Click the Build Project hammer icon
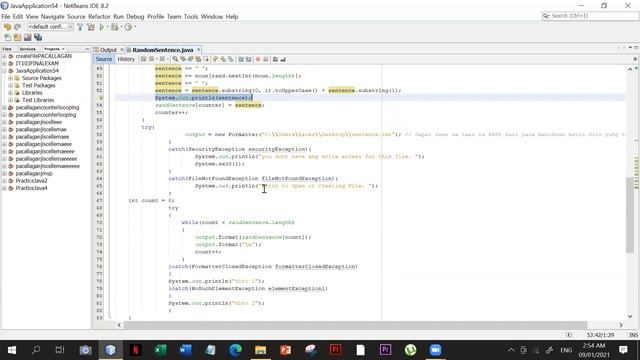This screenshot has width=640, height=360. pyautogui.click(x=80, y=27)
